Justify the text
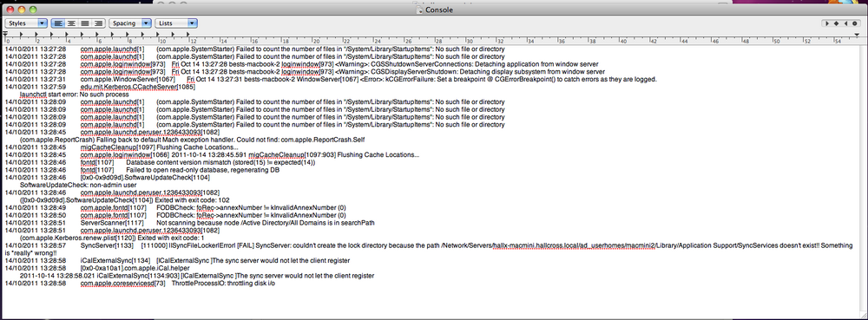Screen dimensions: 868x320 point(85,23)
